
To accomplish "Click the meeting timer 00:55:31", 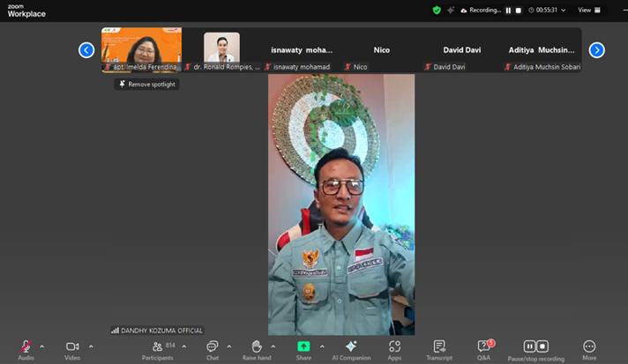I will (547, 11).
